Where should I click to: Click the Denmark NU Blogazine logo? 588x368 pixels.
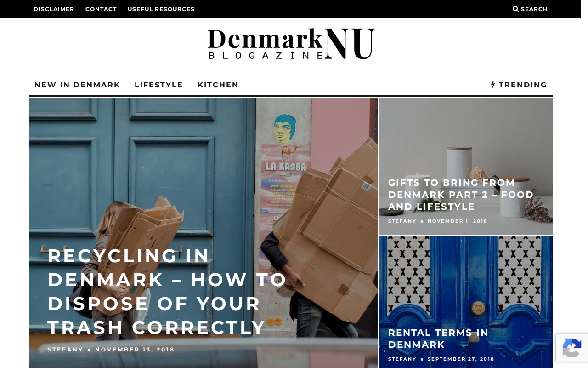(x=291, y=44)
